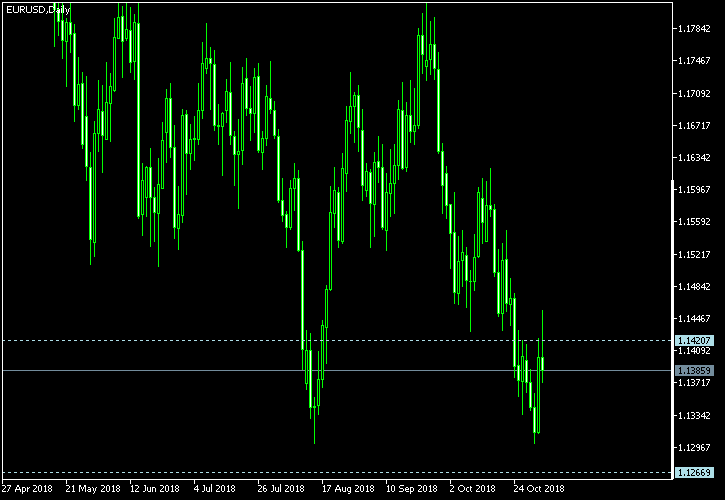
Task: Click the 21 May 2018 date label
Action: point(93,488)
